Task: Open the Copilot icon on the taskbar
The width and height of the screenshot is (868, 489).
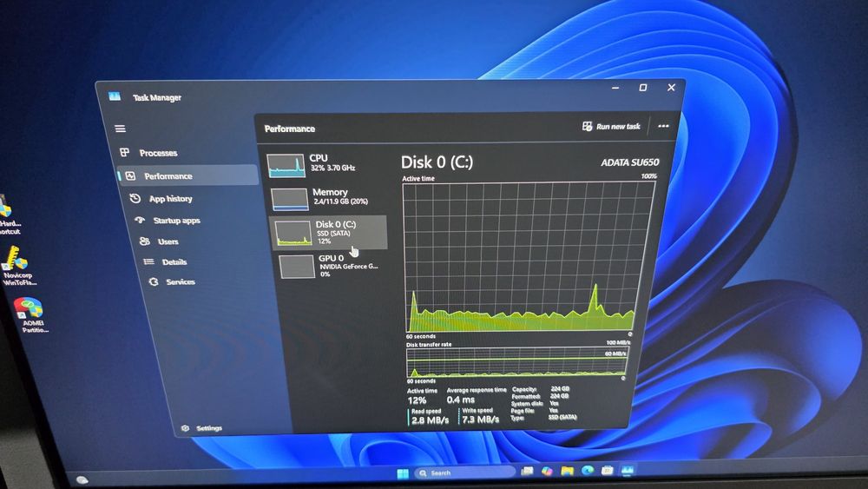Action: [547, 471]
